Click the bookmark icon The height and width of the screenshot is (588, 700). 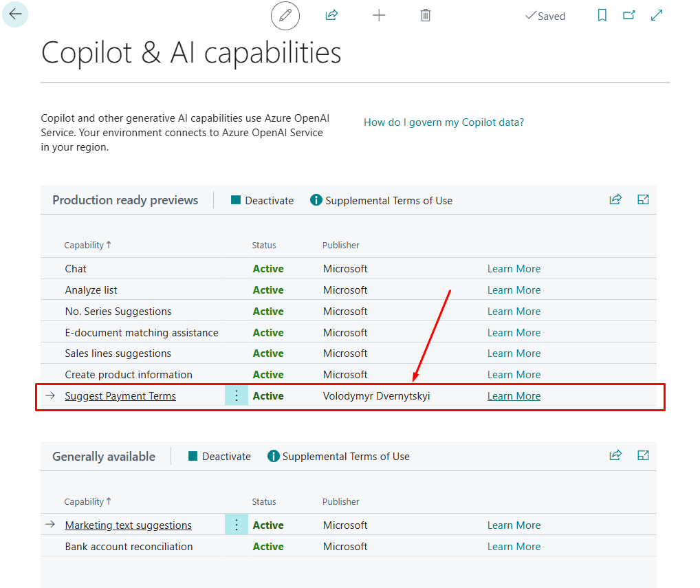point(602,16)
